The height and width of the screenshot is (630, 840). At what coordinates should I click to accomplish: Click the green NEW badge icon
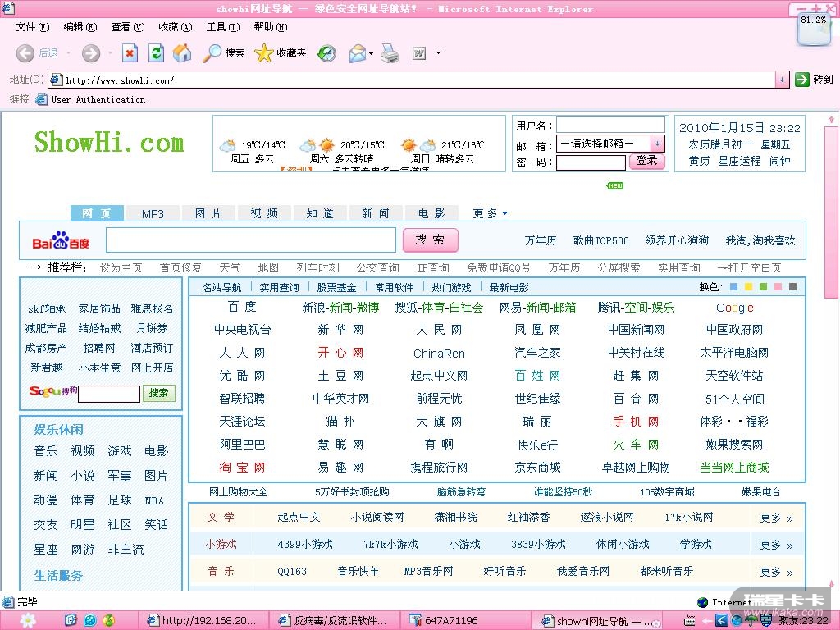click(x=615, y=185)
